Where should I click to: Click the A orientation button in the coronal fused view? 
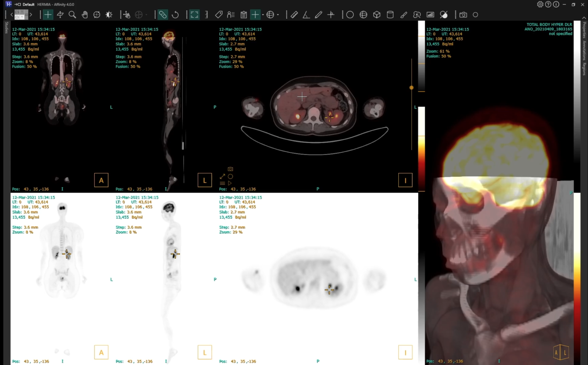[101, 180]
